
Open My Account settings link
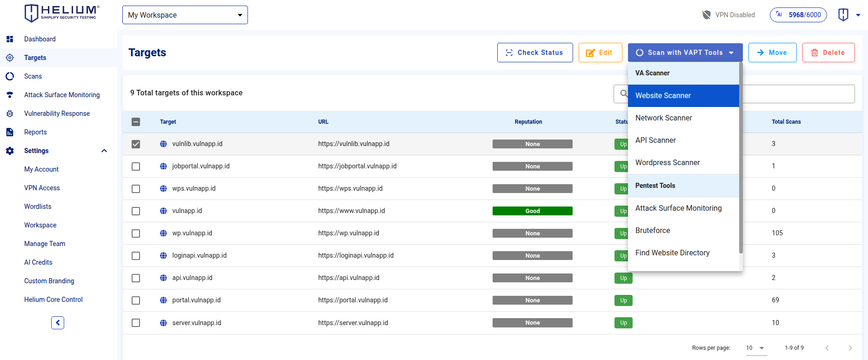pos(41,169)
